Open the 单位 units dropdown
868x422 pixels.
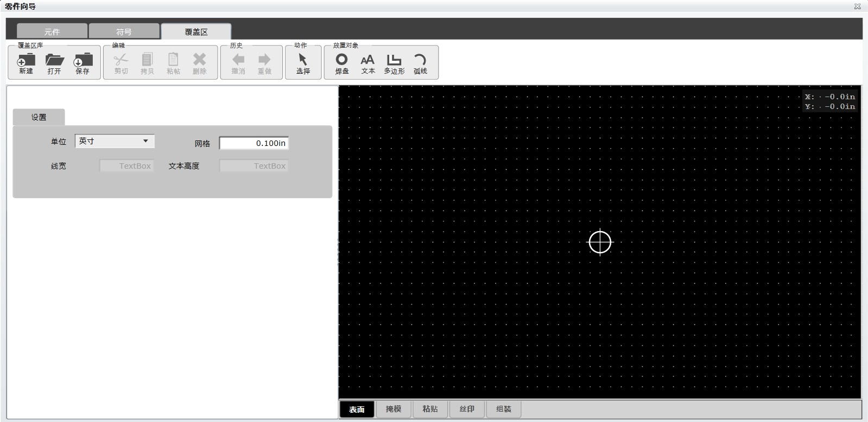point(115,141)
